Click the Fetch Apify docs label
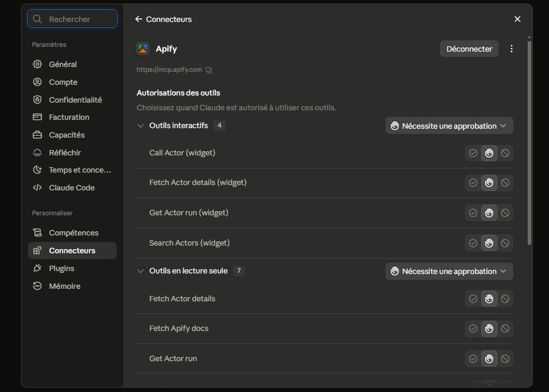This screenshot has width=549, height=392. point(179,328)
